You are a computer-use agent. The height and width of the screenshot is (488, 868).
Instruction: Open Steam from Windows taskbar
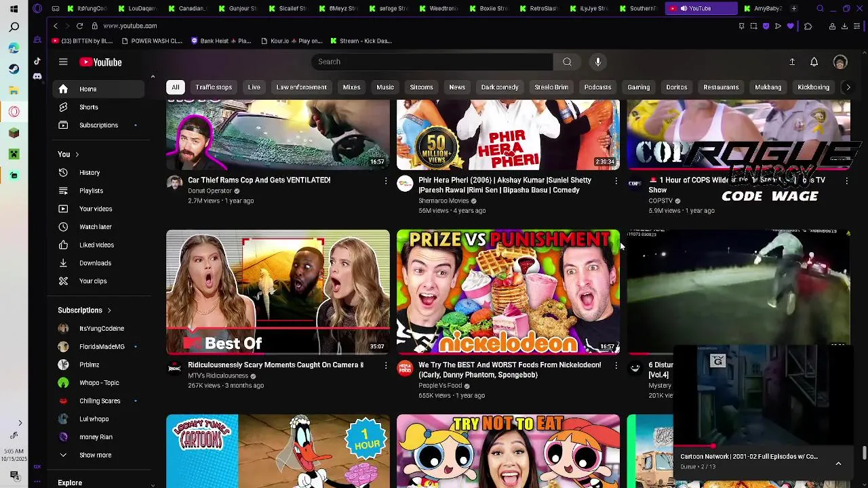click(x=14, y=69)
